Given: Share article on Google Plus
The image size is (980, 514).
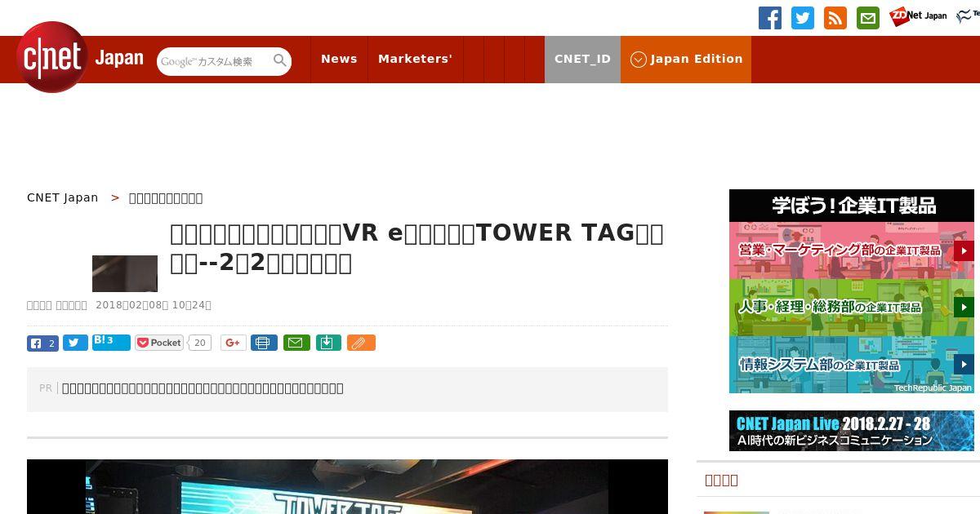Looking at the screenshot, I should point(234,343).
